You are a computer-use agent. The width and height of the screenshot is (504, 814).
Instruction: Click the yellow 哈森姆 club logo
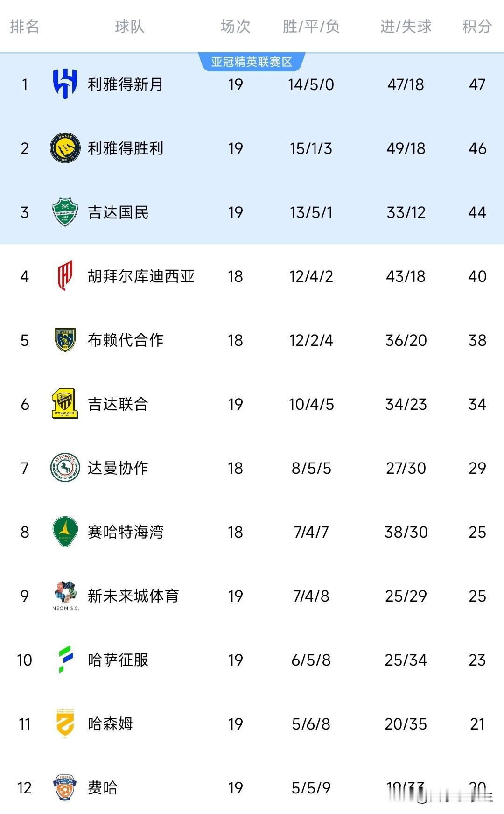click(65, 723)
